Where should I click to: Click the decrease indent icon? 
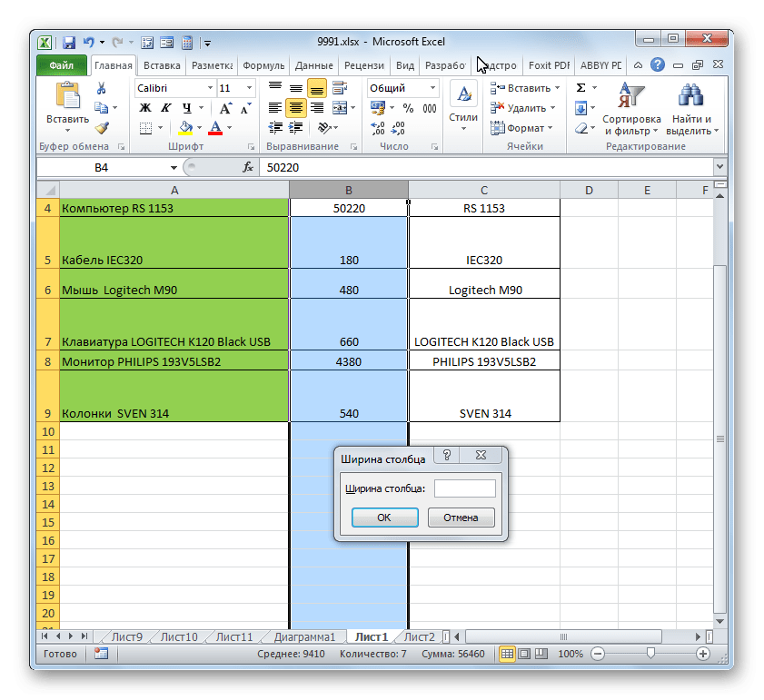[275, 128]
